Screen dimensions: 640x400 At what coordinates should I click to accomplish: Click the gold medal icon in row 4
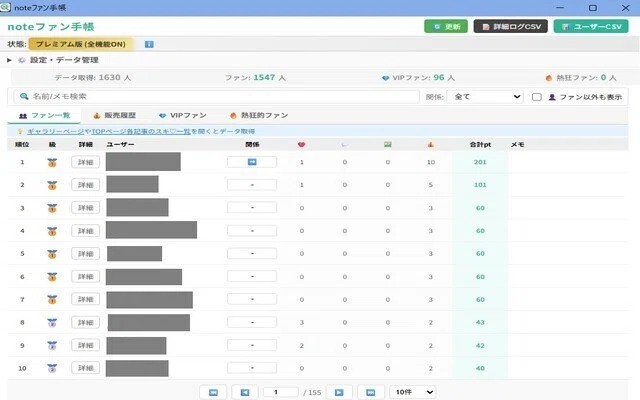point(52,231)
